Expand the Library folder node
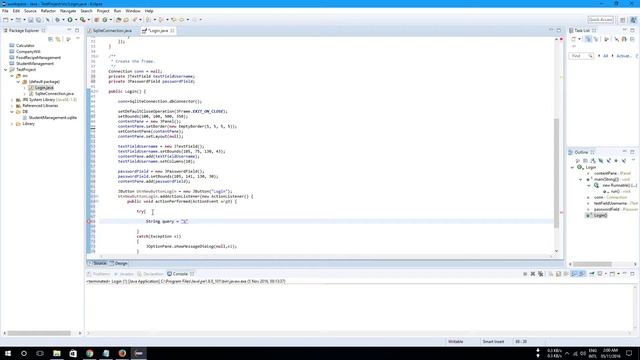 [x=12, y=124]
